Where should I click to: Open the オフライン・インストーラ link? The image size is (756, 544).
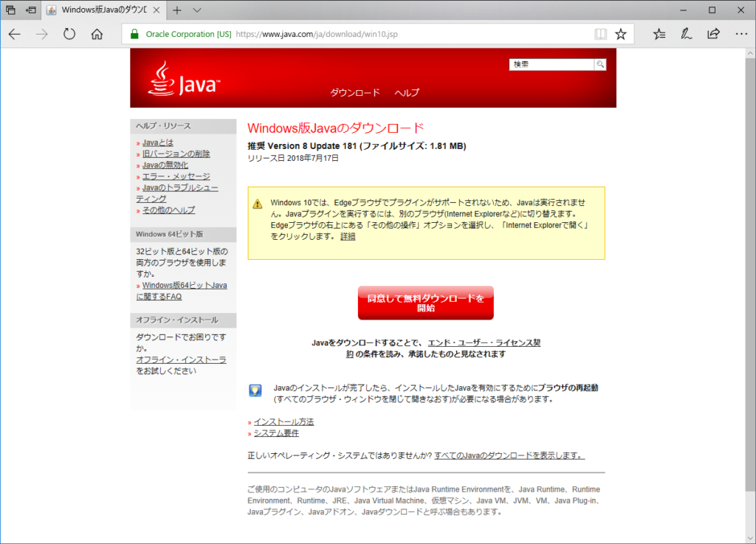[x=181, y=360]
